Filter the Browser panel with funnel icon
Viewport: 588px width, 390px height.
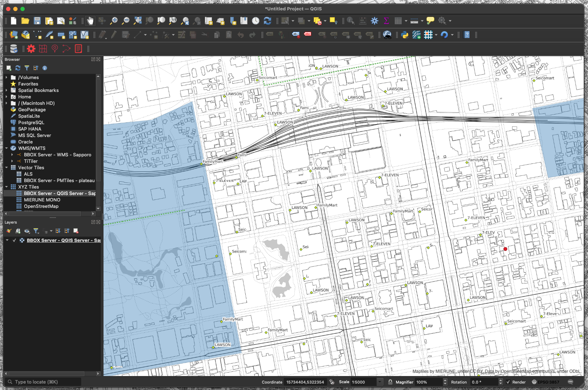(x=26, y=68)
